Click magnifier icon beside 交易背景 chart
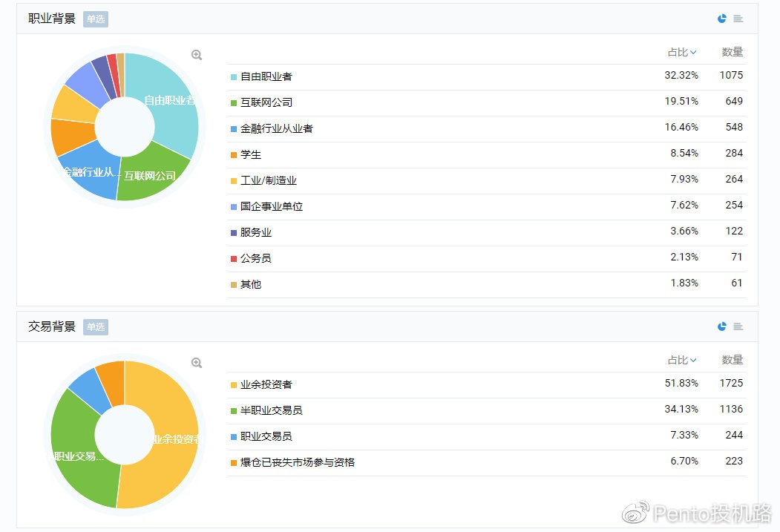 [x=197, y=363]
